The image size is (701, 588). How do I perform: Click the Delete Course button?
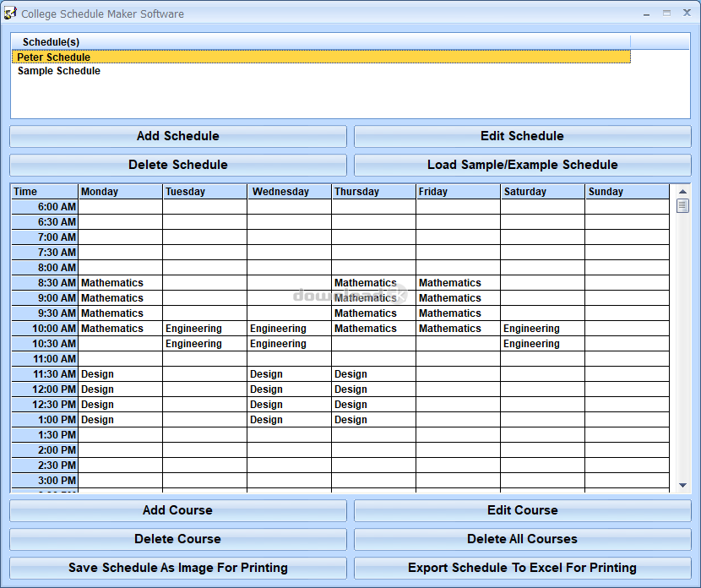click(178, 539)
